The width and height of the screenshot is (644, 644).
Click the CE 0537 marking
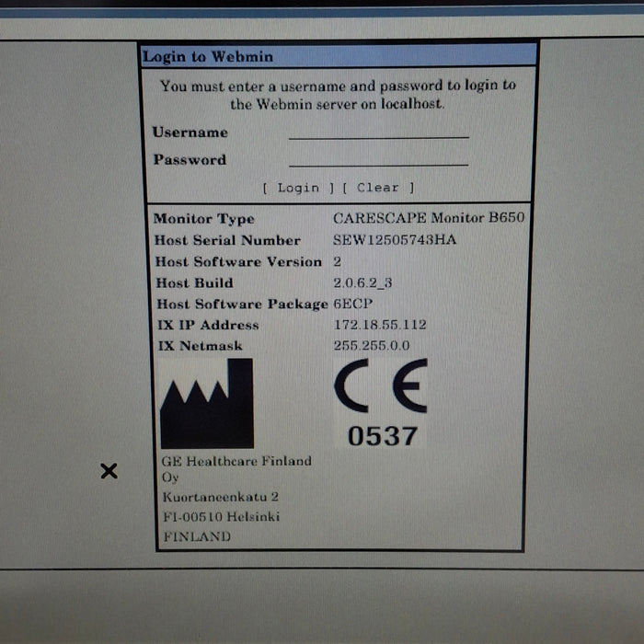[x=382, y=403]
